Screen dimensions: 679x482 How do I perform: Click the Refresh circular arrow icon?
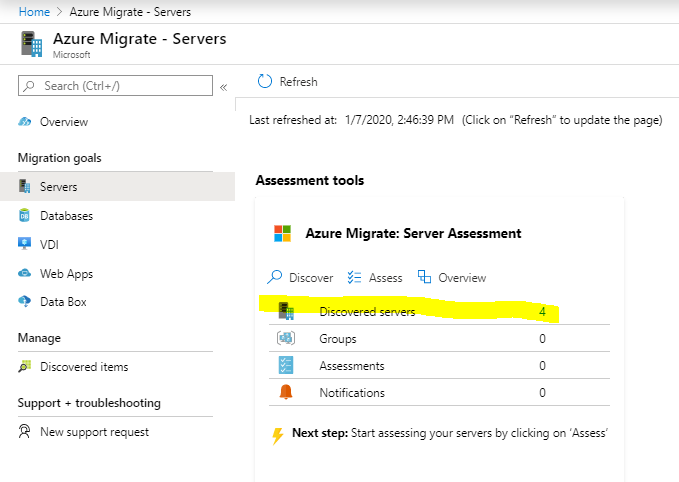pyautogui.click(x=265, y=81)
